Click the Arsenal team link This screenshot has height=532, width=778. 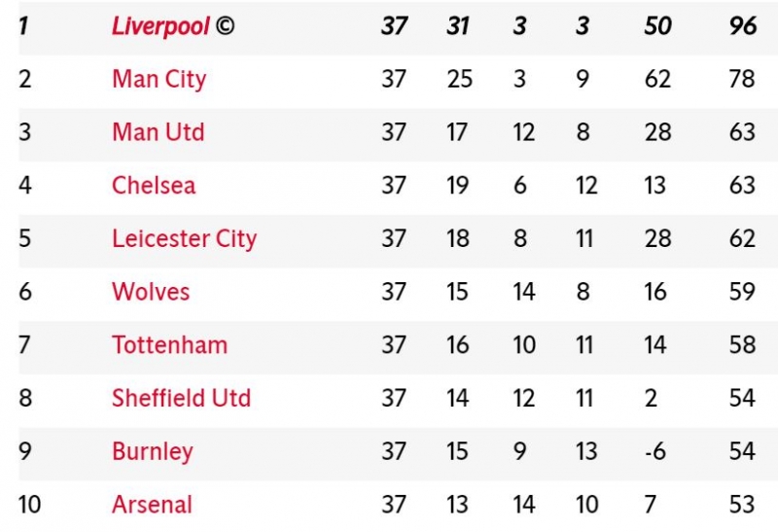click(152, 504)
